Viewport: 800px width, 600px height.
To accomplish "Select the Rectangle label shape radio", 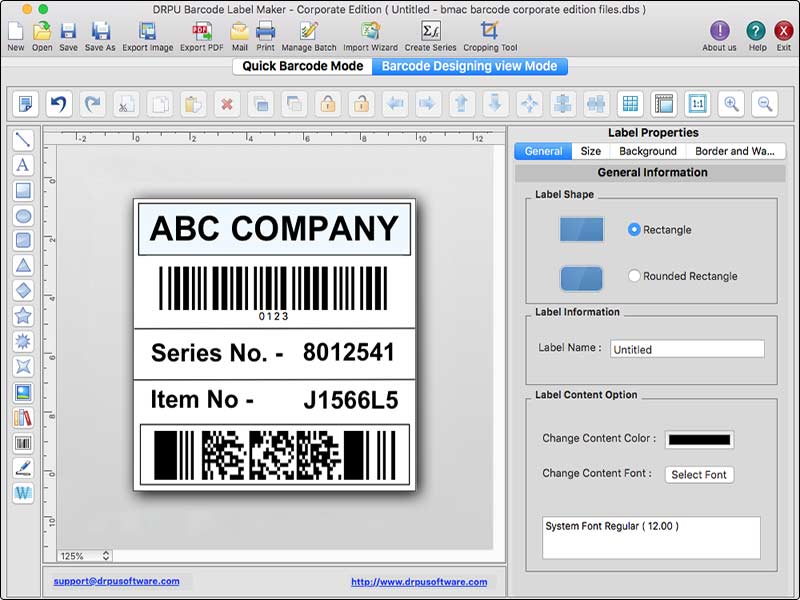I will [634, 230].
